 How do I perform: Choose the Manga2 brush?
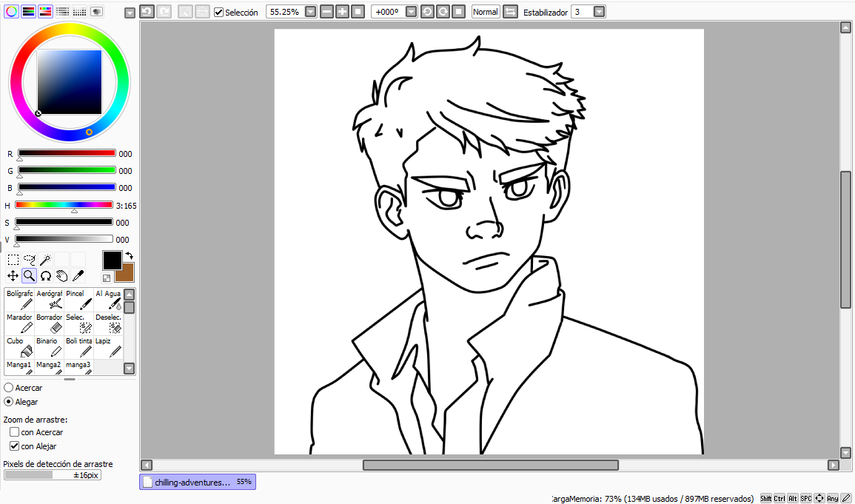point(49,366)
